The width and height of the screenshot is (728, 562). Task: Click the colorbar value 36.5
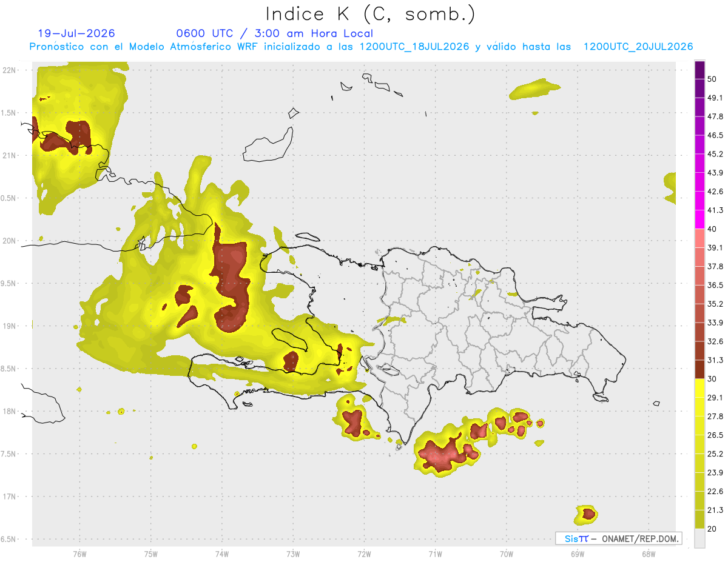pos(716,285)
